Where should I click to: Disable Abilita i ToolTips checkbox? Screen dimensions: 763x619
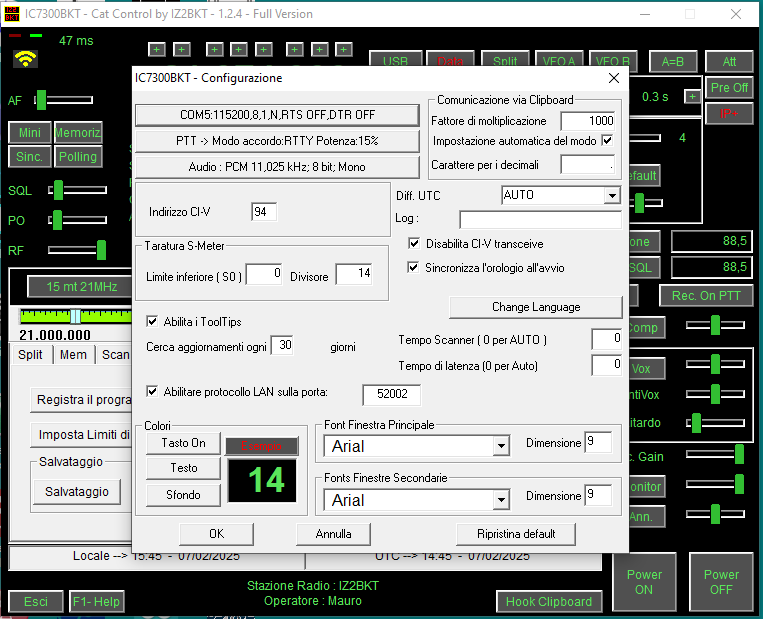coord(152,321)
